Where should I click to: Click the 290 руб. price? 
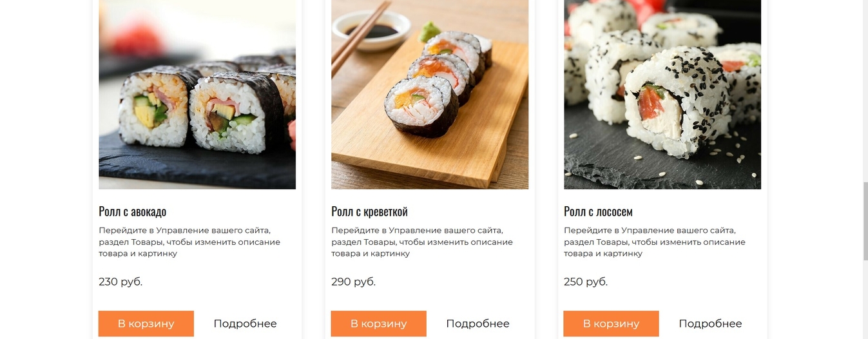pyautogui.click(x=353, y=282)
